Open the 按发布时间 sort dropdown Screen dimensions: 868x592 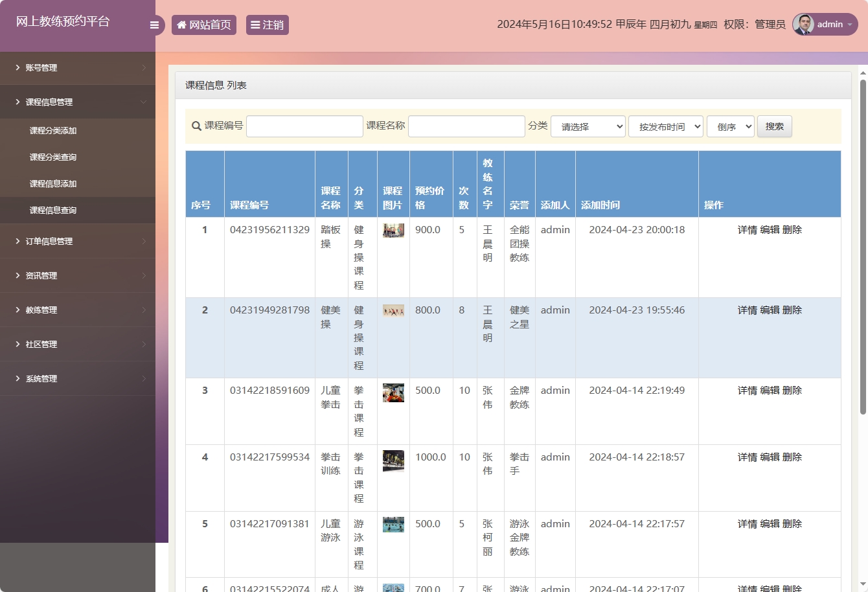pos(665,126)
